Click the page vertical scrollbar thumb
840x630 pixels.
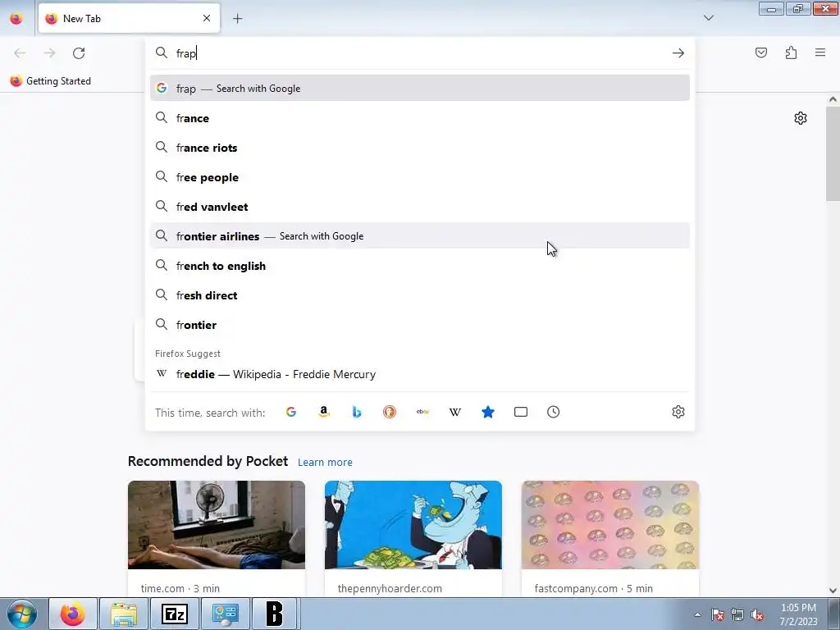[833, 153]
